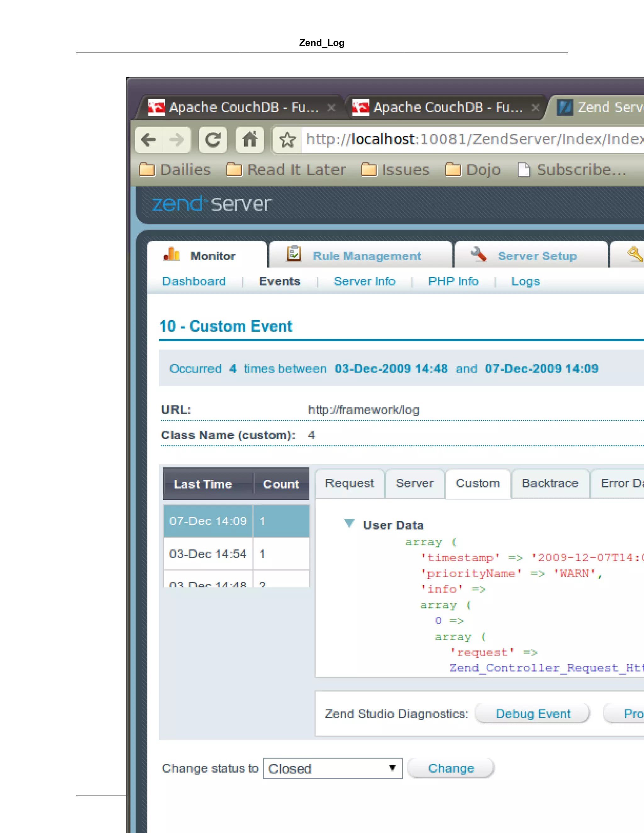Open the Server Setup main tab

(531, 255)
